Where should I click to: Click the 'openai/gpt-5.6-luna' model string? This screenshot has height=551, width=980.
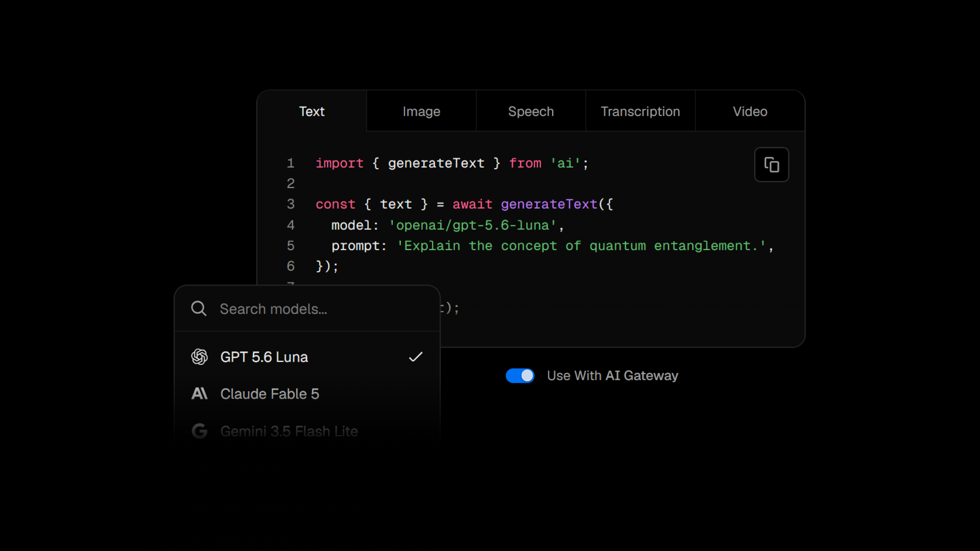472,225
